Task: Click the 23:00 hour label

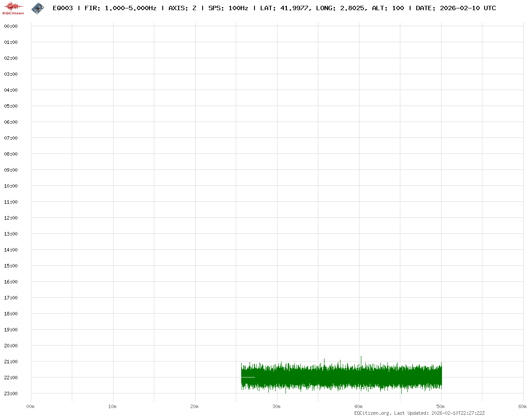Action: coord(11,393)
